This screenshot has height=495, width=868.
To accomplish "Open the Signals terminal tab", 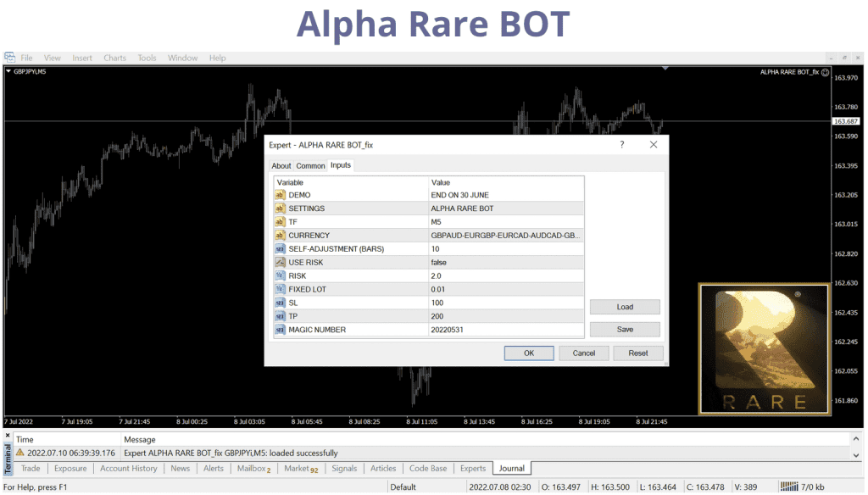I will coord(344,469).
